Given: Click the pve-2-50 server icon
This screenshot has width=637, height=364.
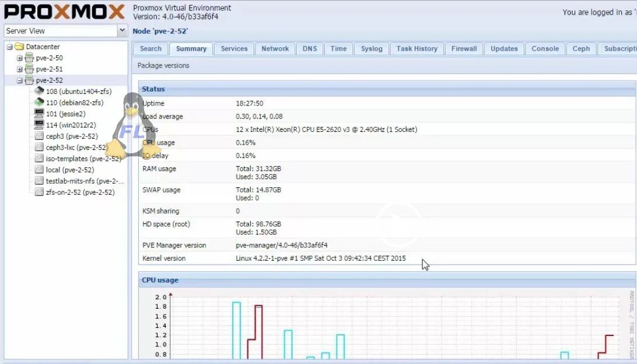Looking at the screenshot, I should [x=29, y=58].
